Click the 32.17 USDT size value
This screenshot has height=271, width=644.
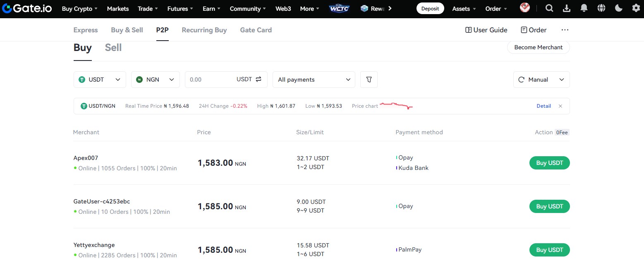[x=313, y=158]
